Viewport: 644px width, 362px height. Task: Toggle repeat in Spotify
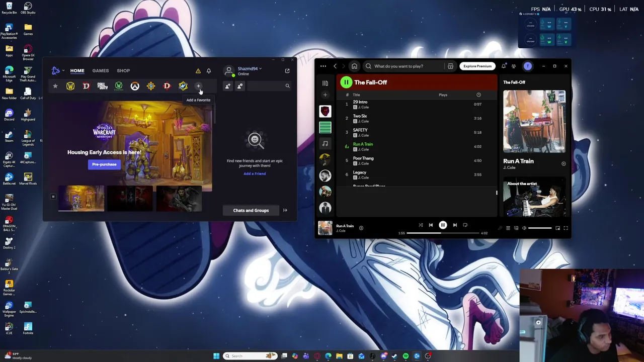[465, 225]
